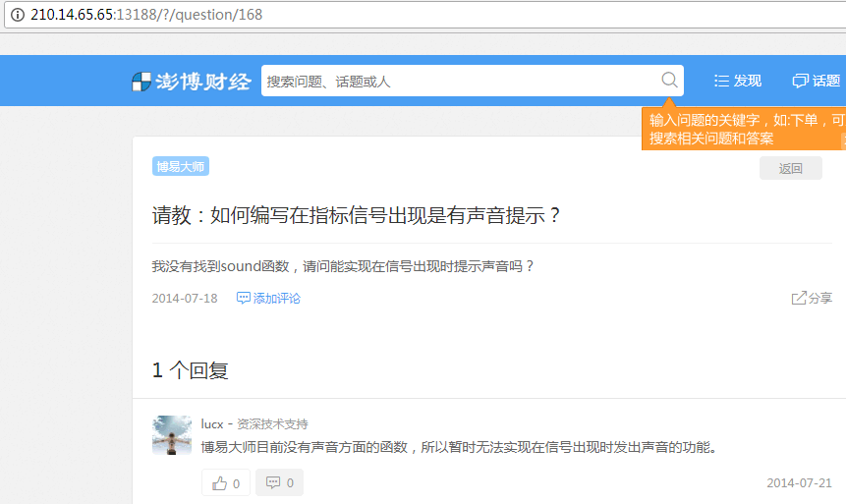The image size is (846, 504).
Task: Click 添加评论 under the question
Action: 269,298
